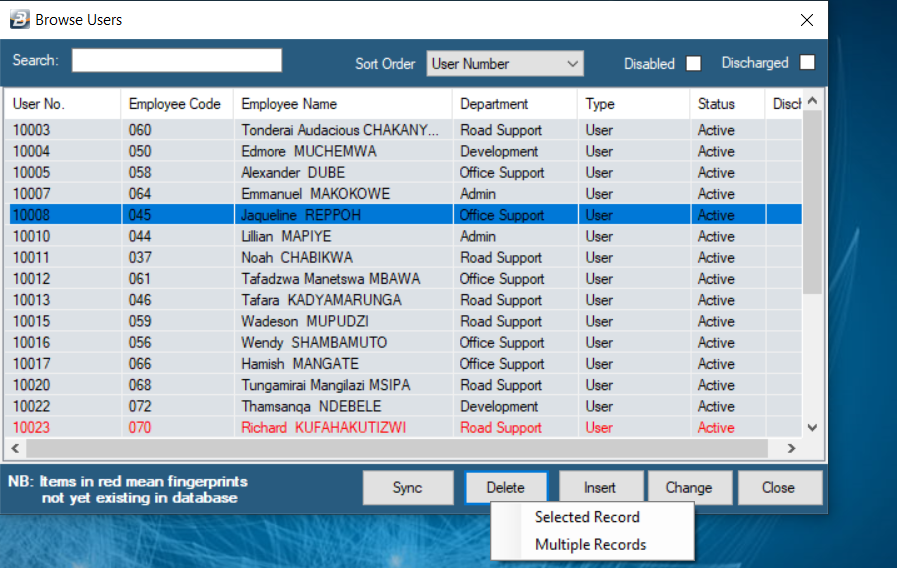Click Road Support of Wadeson MUPUDZI
The image size is (897, 568).
point(501,321)
